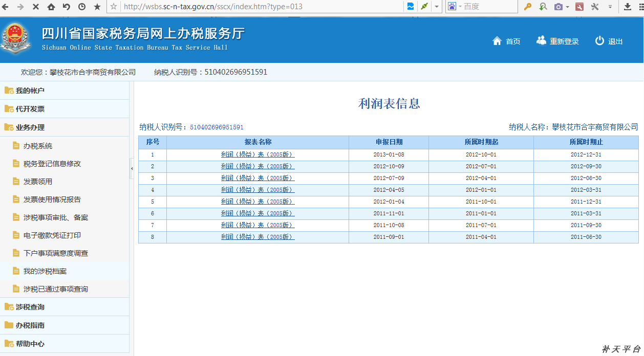The height and width of the screenshot is (356, 644).
Task: Collapse 业务办理 section
Action: pyautogui.click(x=65, y=127)
